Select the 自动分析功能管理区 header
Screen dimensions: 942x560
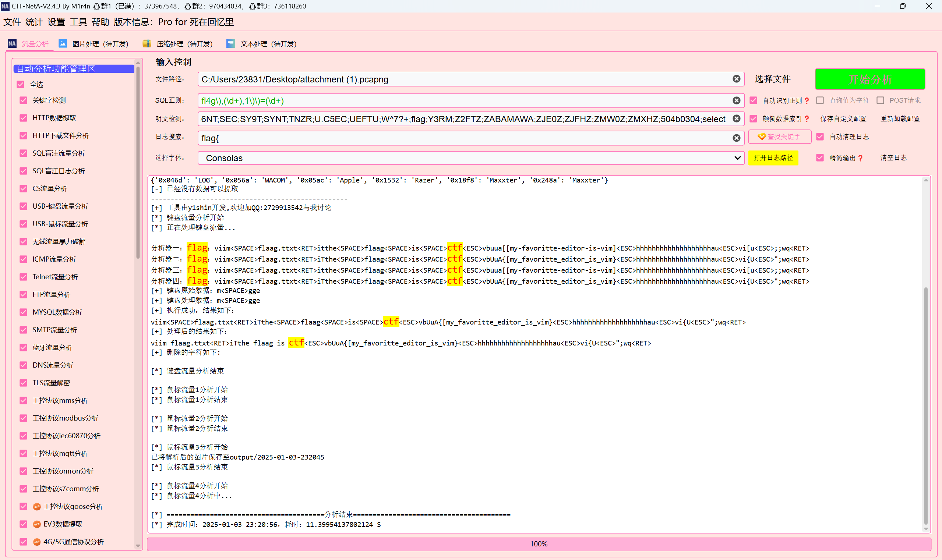(74, 69)
